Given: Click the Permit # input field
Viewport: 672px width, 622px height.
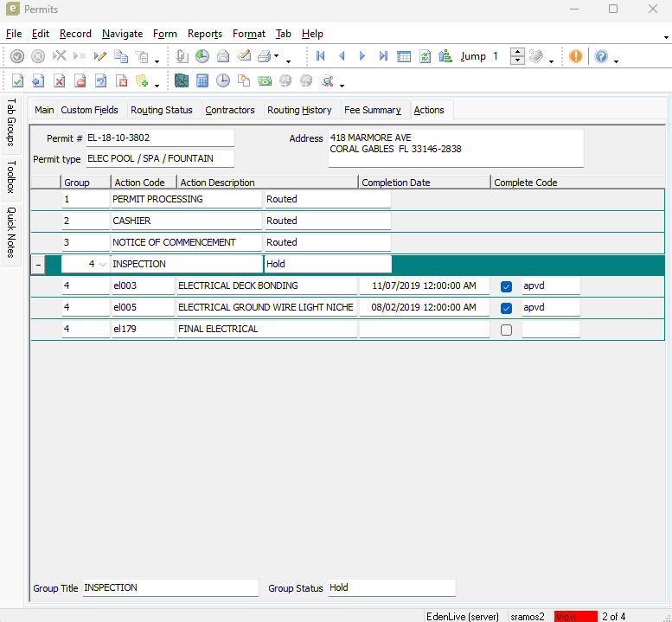Looking at the screenshot, I should click(x=159, y=138).
